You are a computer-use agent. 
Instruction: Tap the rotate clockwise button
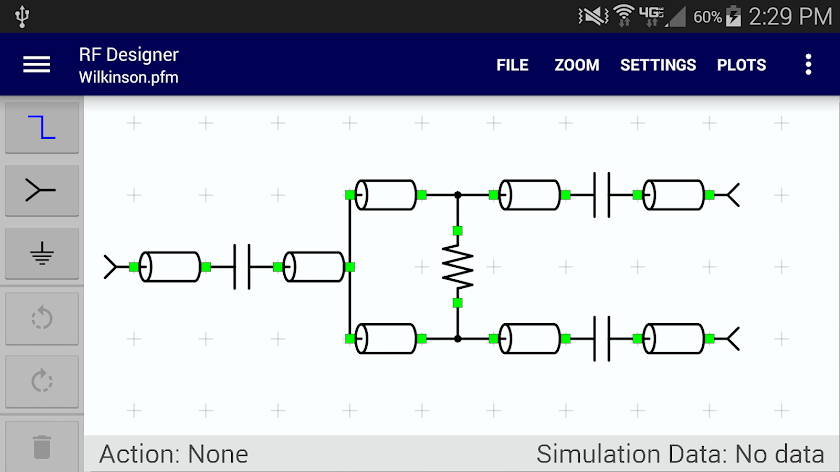coord(42,381)
